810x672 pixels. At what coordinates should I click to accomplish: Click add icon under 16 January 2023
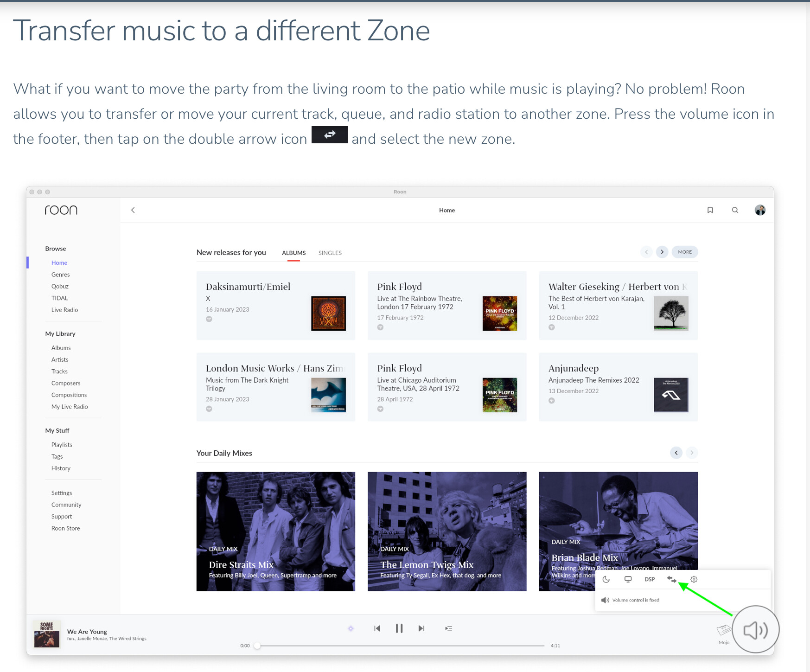pos(209,319)
